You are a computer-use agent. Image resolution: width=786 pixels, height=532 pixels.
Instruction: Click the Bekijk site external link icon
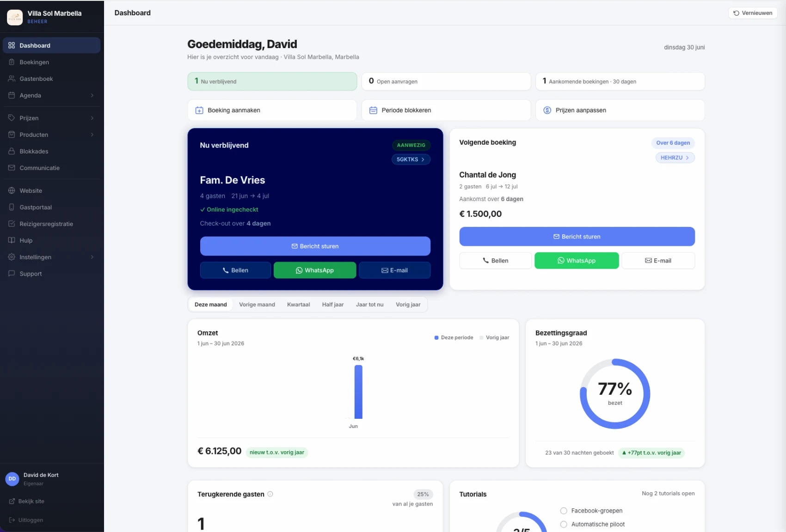tap(12, 501)
